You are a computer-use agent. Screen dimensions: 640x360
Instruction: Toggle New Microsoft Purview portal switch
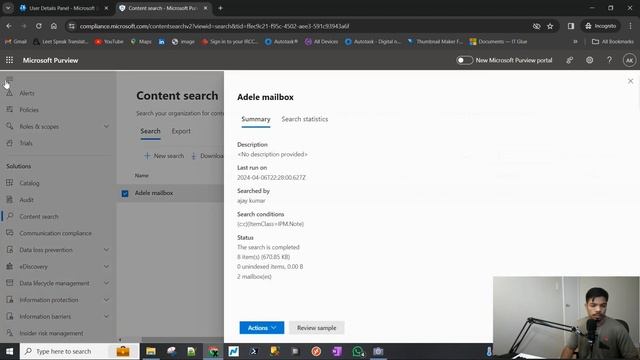coord(464,60)
